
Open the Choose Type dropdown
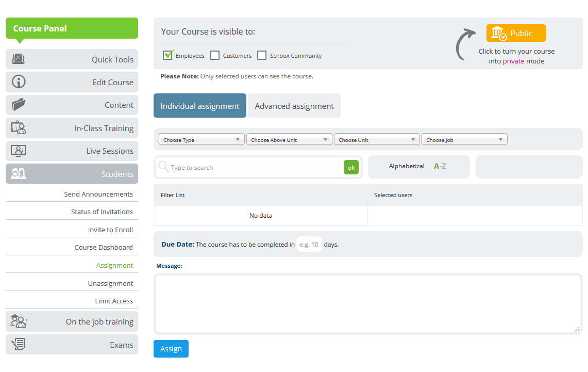[201, 140]
